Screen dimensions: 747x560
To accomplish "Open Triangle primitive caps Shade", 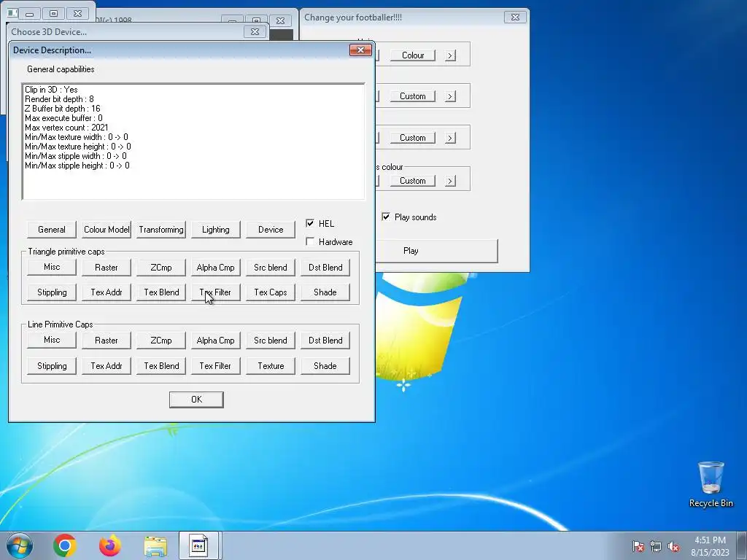I will click(x=325, y=292).
